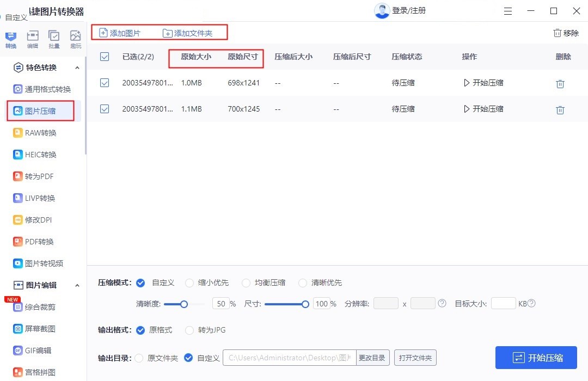Screen dimensions: 588x381
Task: Click the blue 开始压缩 button at bottom
Action: pos(536,358)
